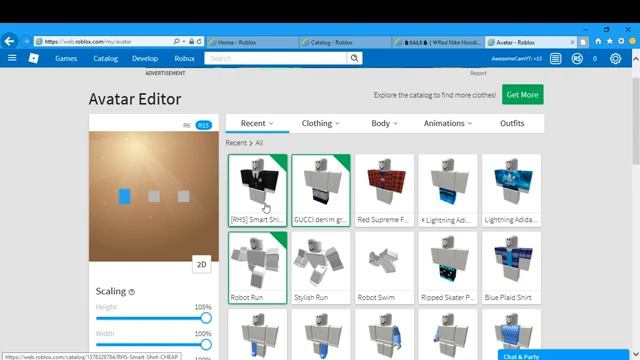The width and height of the screenshot is (640, 360).
Task: Toggle the 2D avatar view
Action: (x=202, y=264)
